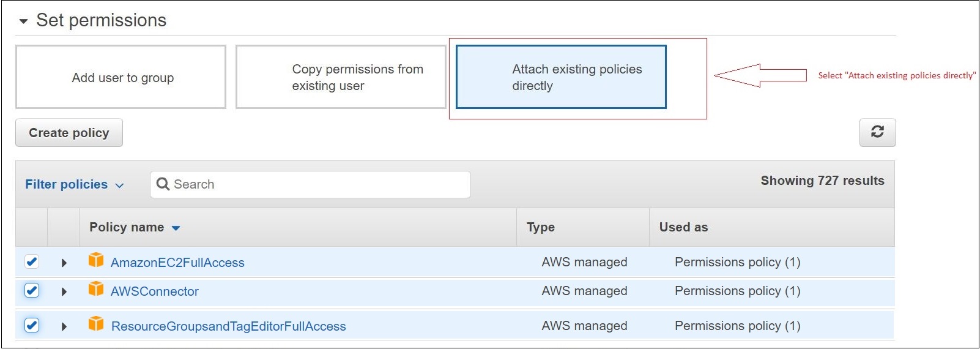Select Attach existing policies directly

[x=561, y=77]
